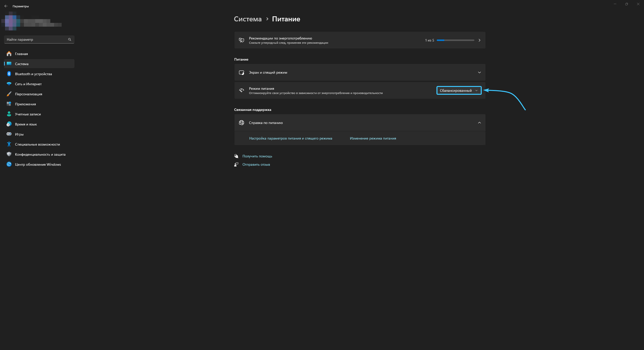Image resolution: width=644 pixels, height=350 pixels.
Task: Click the energy recommendations progress bar
Action: click(455, 40)
